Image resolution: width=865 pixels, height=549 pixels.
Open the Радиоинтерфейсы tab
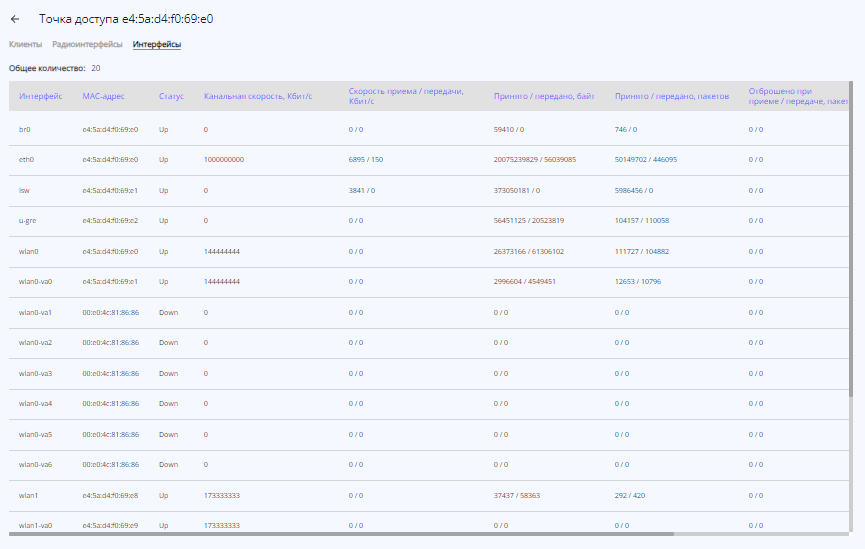87,44
